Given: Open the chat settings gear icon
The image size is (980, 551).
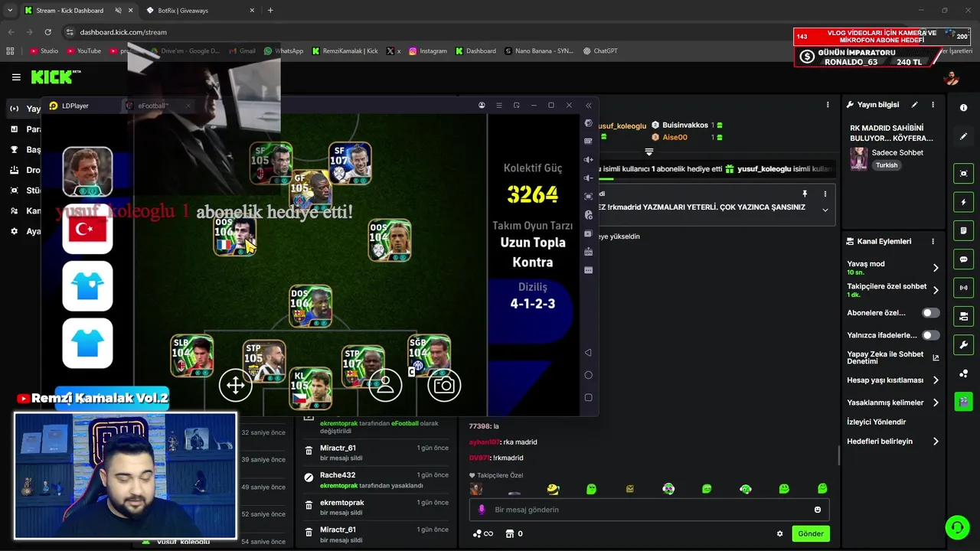Looking at the screenshot, I should point(780,533).
